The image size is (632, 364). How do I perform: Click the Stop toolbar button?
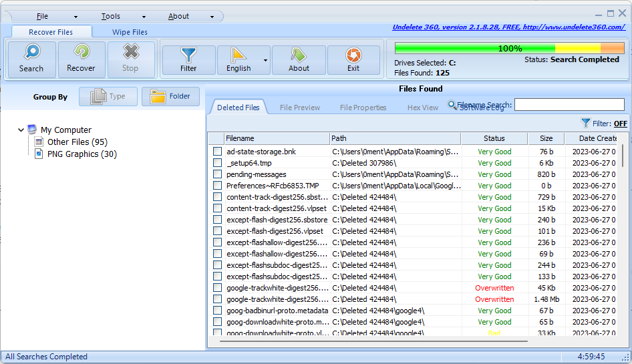click(130, 59)
